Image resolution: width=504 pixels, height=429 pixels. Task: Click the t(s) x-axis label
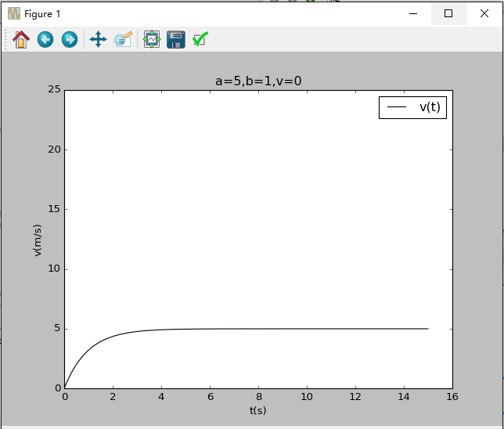click(257, 410)
